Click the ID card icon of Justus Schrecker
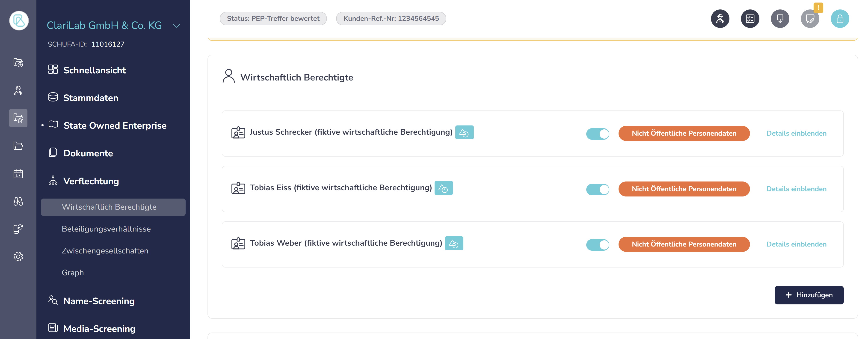 [x=238, y=132]
